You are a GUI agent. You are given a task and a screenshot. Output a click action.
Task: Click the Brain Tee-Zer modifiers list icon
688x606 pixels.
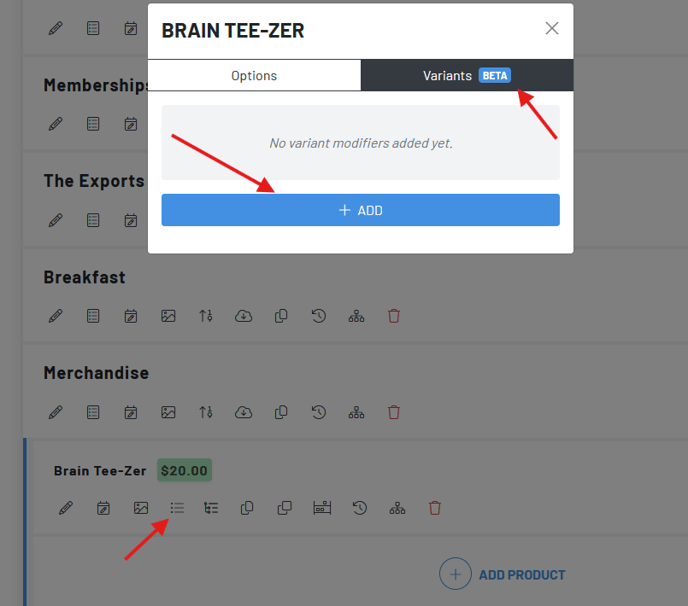tap(177, 508)
